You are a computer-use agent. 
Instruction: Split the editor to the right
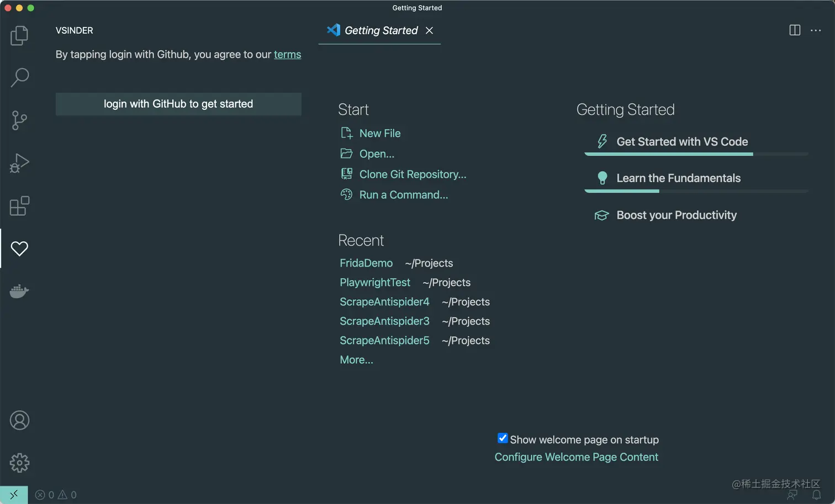795,30
